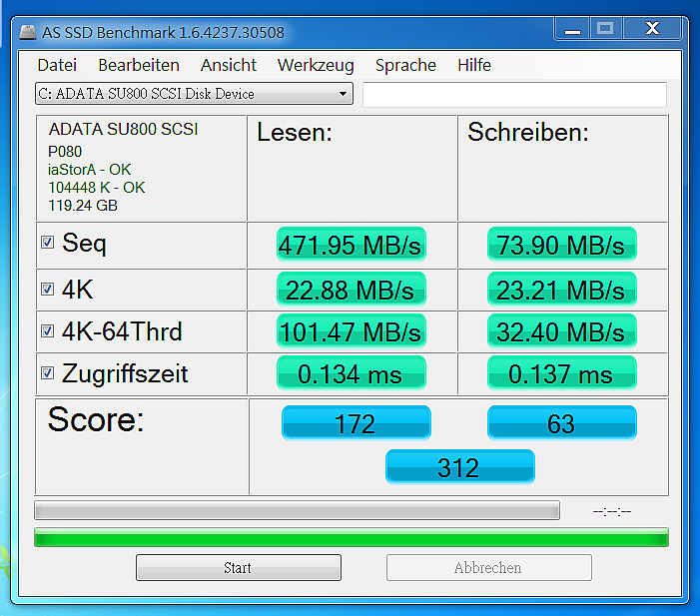Image resolution: width=700 pixels, height=616 pixels.
Task: Click the ADATA SU800 SCSI device name
Action: (123, 129)
